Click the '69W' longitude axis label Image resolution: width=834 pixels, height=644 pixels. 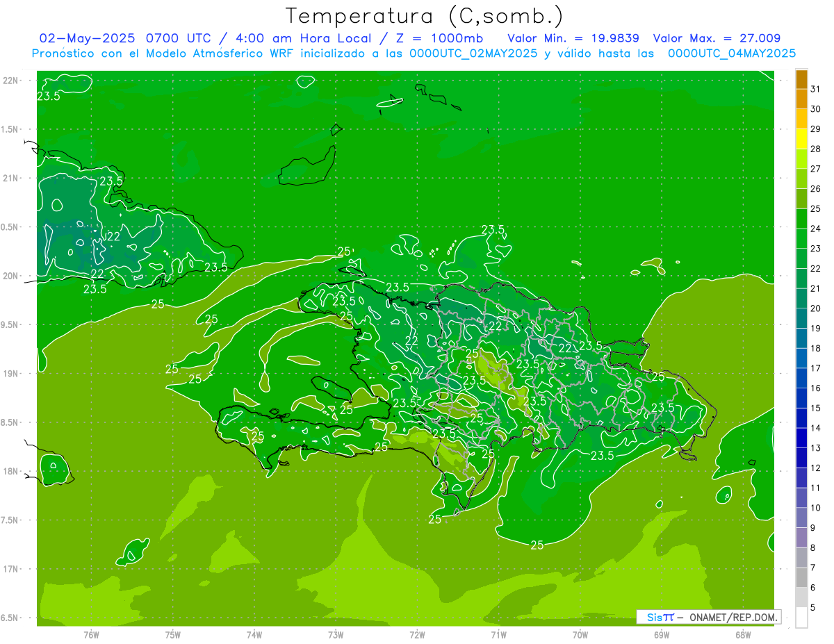tap(662, 634)
